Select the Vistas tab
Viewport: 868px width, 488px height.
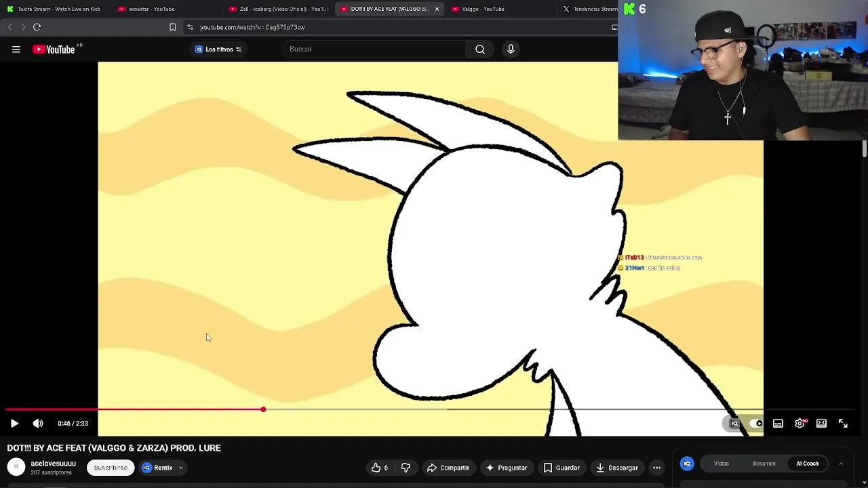pos(722,464)
